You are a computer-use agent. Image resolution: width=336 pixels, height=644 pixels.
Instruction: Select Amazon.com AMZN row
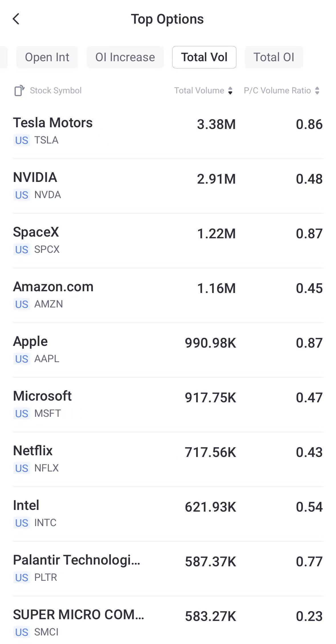(168, 296)
